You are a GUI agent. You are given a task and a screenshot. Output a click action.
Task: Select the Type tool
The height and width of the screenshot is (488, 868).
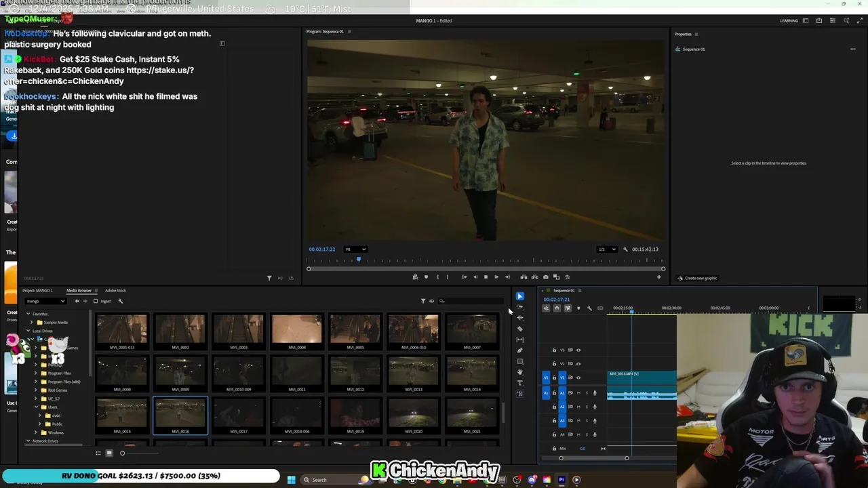(520, 383)
